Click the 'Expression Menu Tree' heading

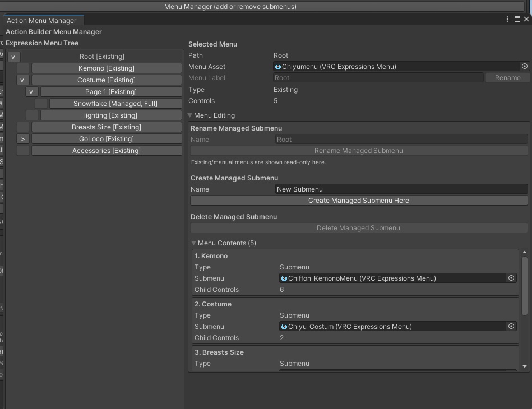coord(42,43)
